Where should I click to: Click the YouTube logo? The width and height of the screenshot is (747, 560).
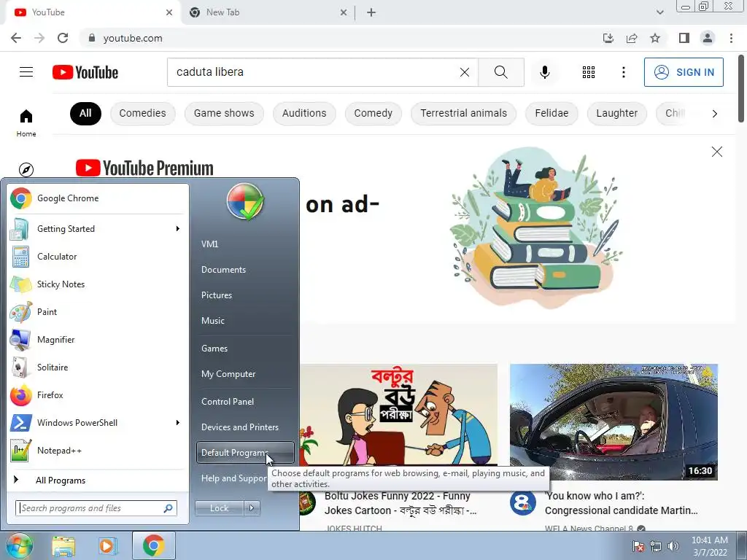(x=85, y=72)
